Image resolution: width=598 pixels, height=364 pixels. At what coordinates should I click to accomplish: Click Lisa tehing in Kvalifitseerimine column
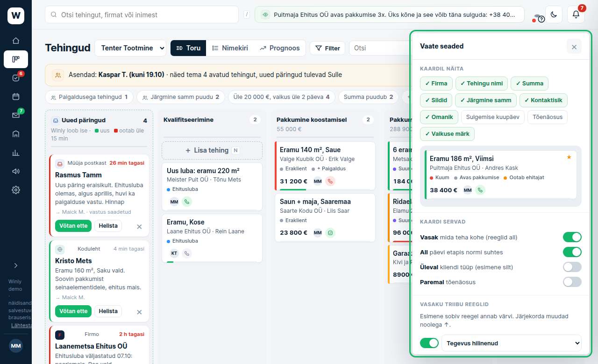212,150
